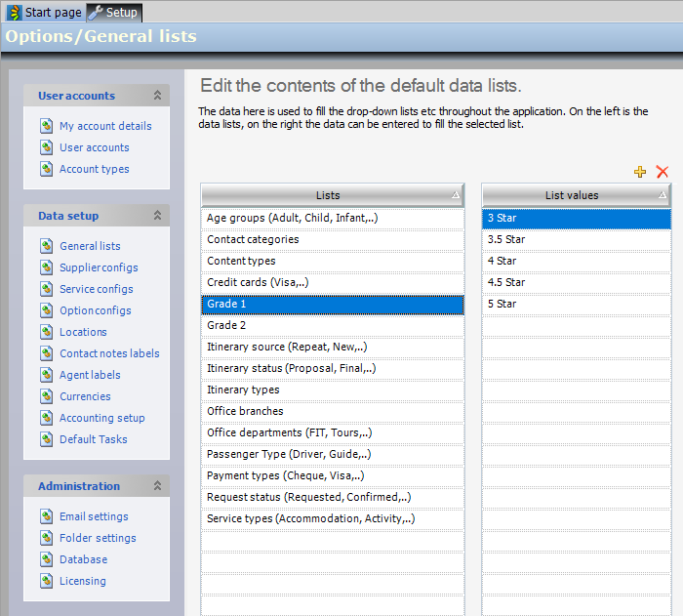Click the icon beside My account details
The height and width of the screenshot is (616, 683).
pos(46,126)
